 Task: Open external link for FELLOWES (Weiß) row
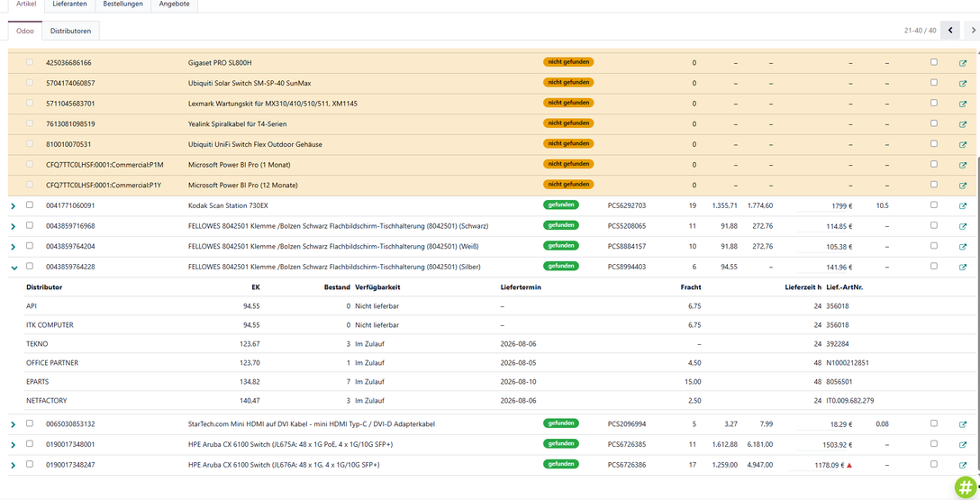pos(963,247)
